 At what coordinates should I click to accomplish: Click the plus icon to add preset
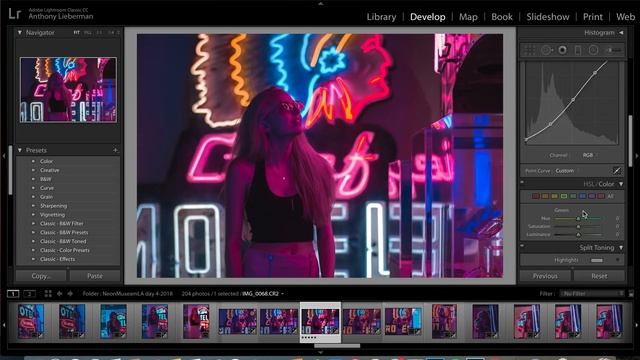click(115, 150)
